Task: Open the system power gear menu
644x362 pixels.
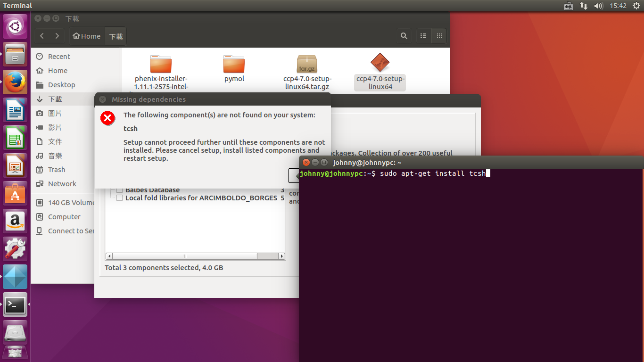Action: tap(636, 6)
